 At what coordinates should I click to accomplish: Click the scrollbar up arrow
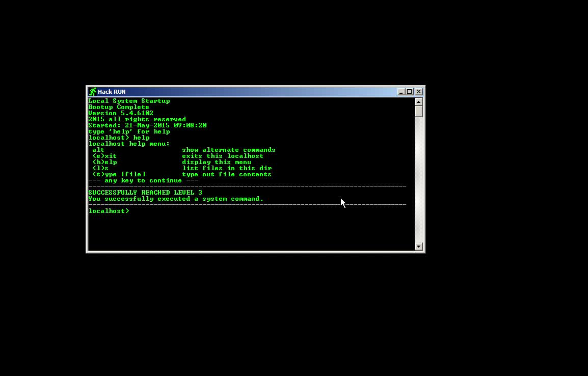(419, 102)
